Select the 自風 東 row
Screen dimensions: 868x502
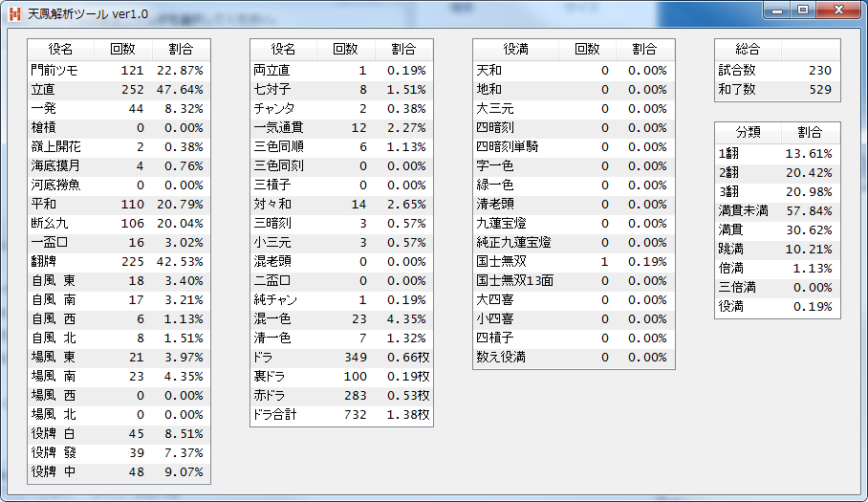[x=119, y=280]
